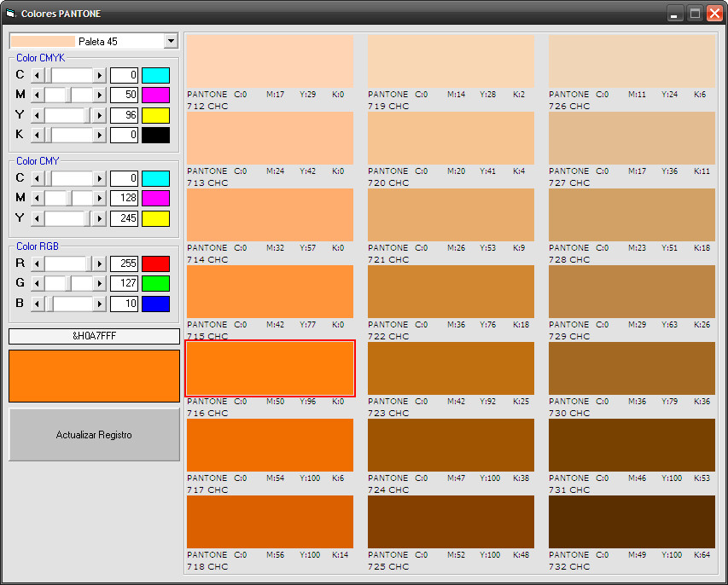Click right arrow of CMYK K scrollbar
Viewport: 728px width, 585px height.
[99, 135]
